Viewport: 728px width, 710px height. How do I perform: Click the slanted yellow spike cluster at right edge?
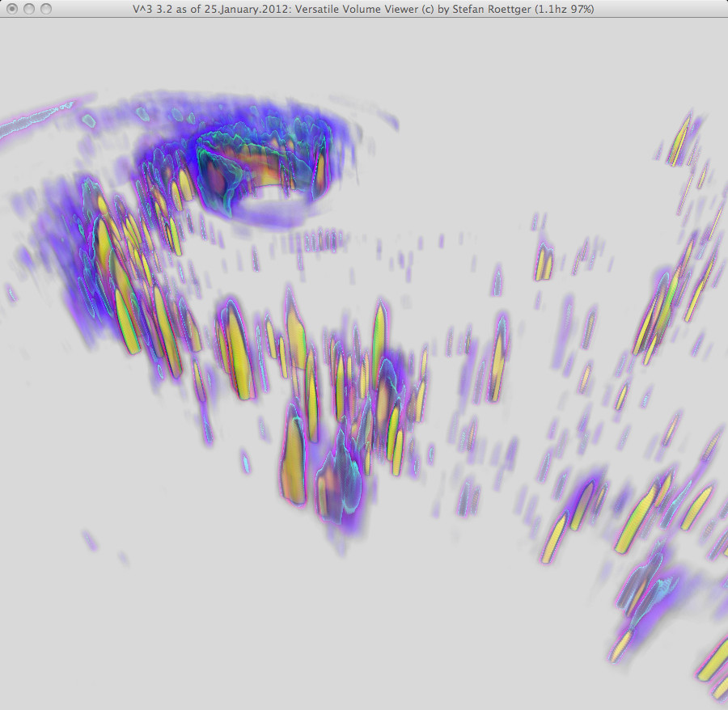tap(659, 315)
